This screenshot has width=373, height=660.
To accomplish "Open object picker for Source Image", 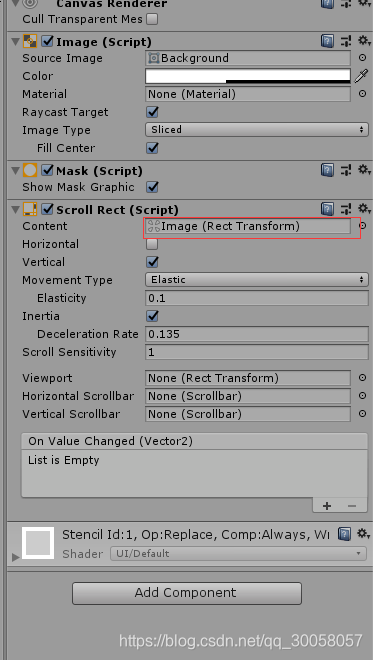I will pos(362,58).
